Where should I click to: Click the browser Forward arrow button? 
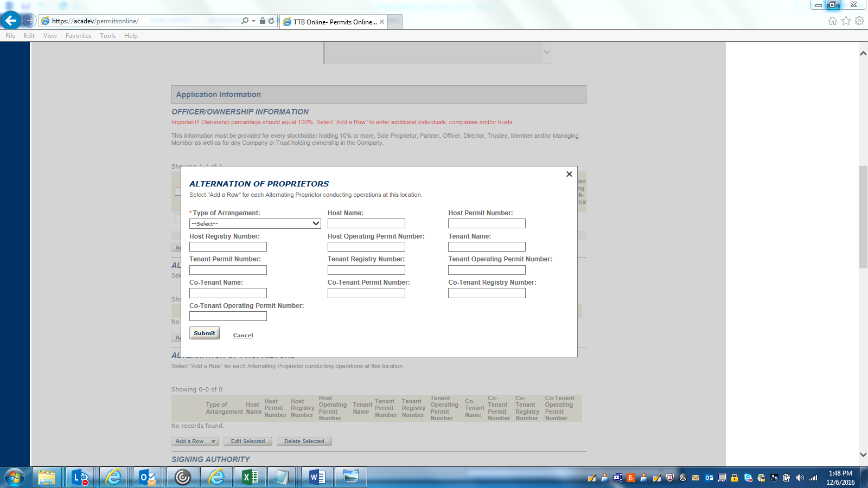point(29,21)
